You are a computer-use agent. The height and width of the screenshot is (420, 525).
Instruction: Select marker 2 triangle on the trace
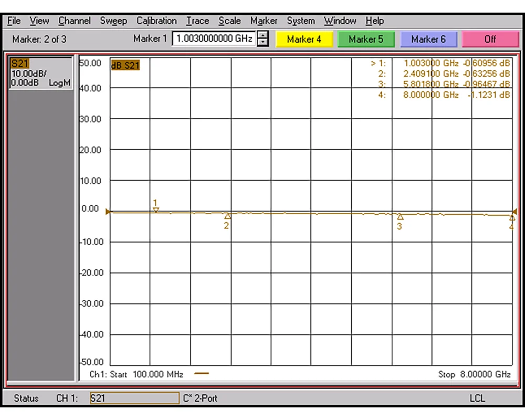point(227,216)
